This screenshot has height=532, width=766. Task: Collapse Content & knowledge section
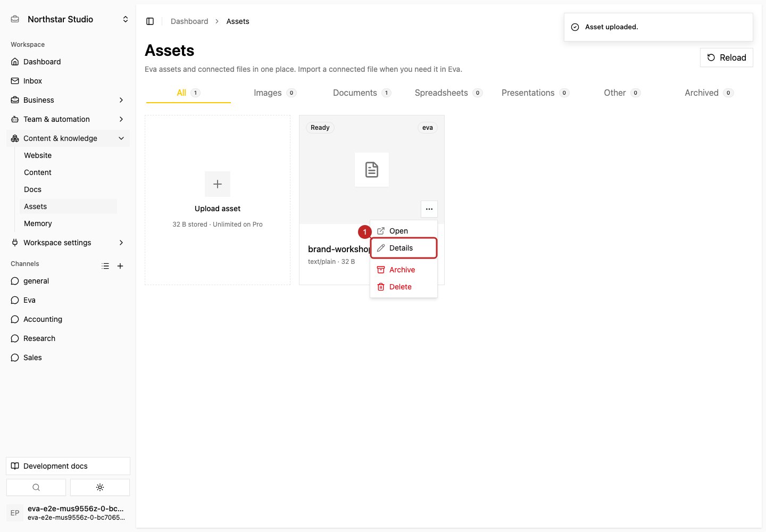(x=68, y=138)
